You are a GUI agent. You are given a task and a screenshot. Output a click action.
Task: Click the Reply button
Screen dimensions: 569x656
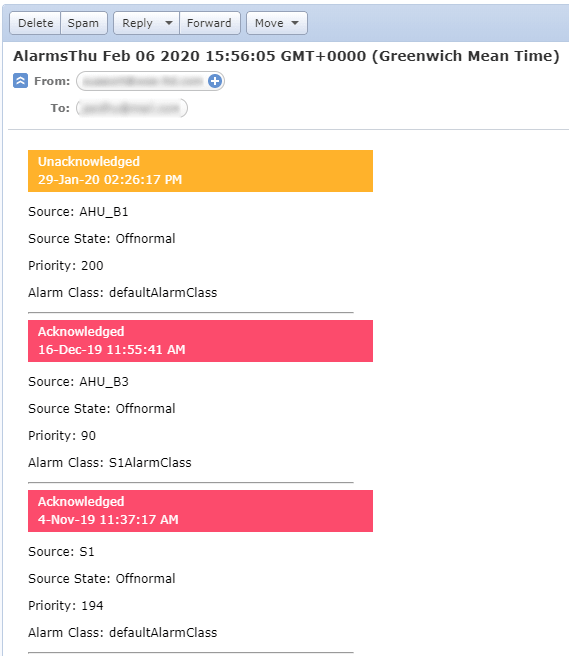tap(137, 23)
